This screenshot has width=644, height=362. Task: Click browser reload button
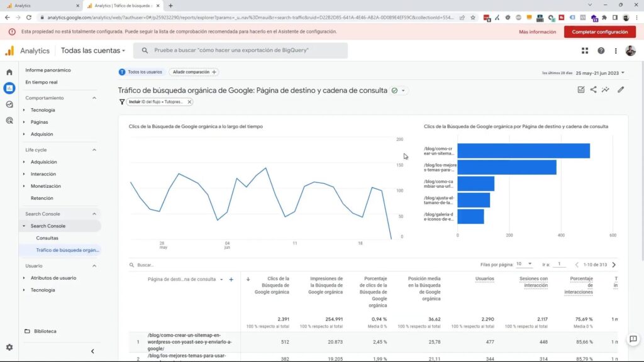29,17
